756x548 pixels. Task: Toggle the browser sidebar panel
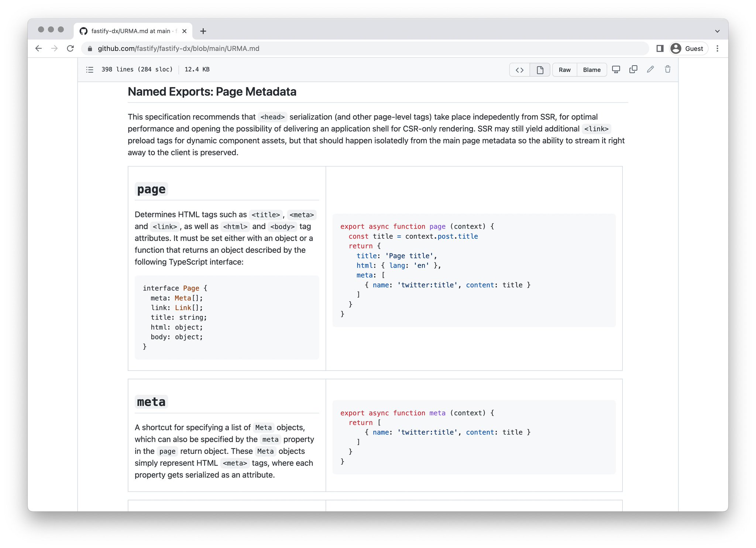coord(660,48)
